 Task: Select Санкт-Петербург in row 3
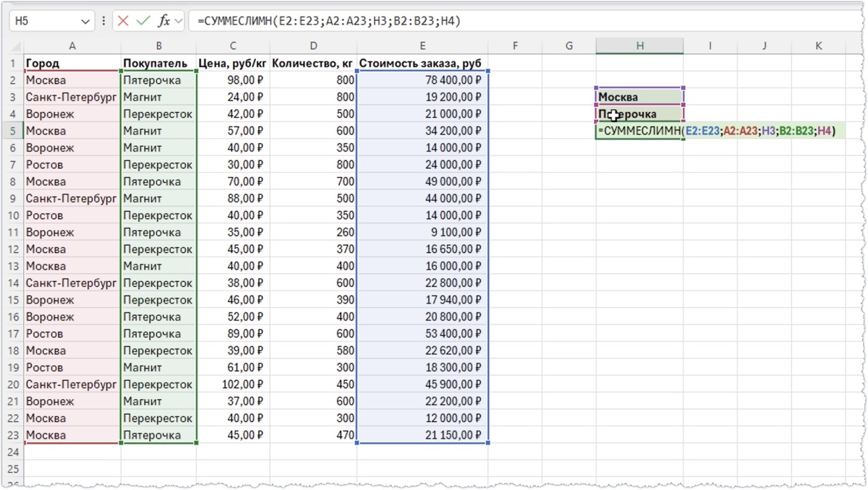pyautogui.click(x=72, y=97)
